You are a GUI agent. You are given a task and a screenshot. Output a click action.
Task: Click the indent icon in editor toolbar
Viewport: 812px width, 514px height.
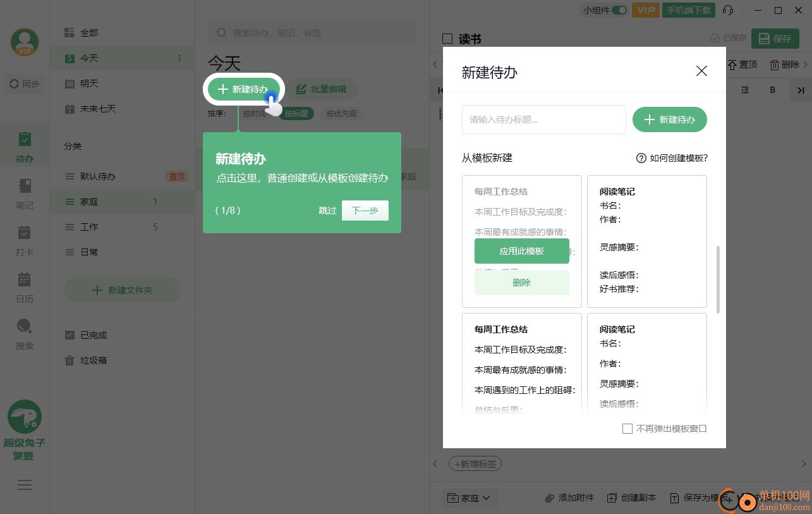click(745, 90)
